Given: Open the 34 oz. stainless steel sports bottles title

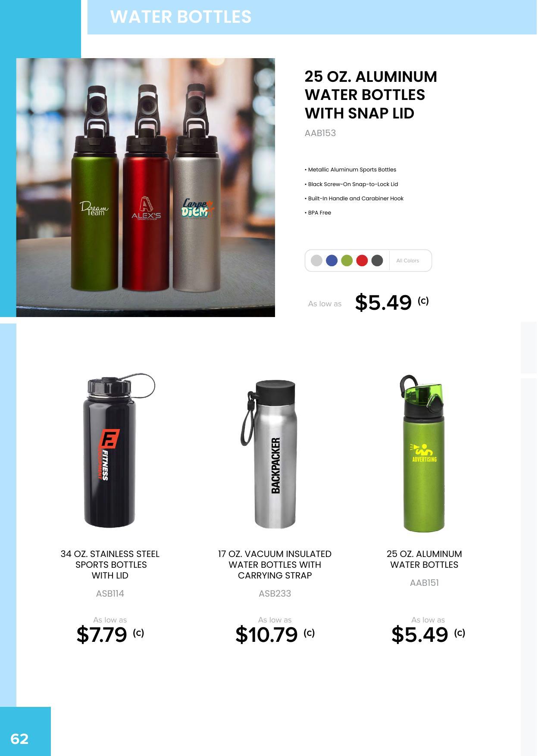Looking at the screenshot, I should pos(110,565).
